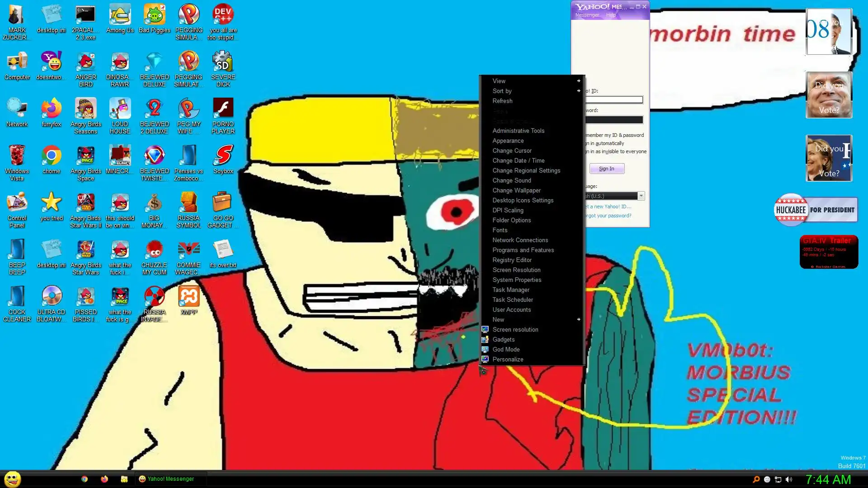
Task: Toggle 'Remember my ID & password' option
Action: pyautogui.click(x=614, y=135)
